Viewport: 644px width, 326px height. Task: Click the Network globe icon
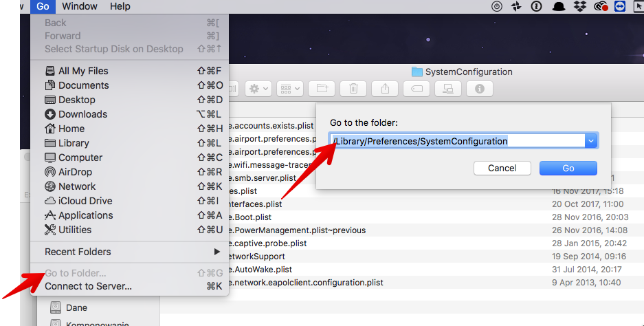coord(49,186)
